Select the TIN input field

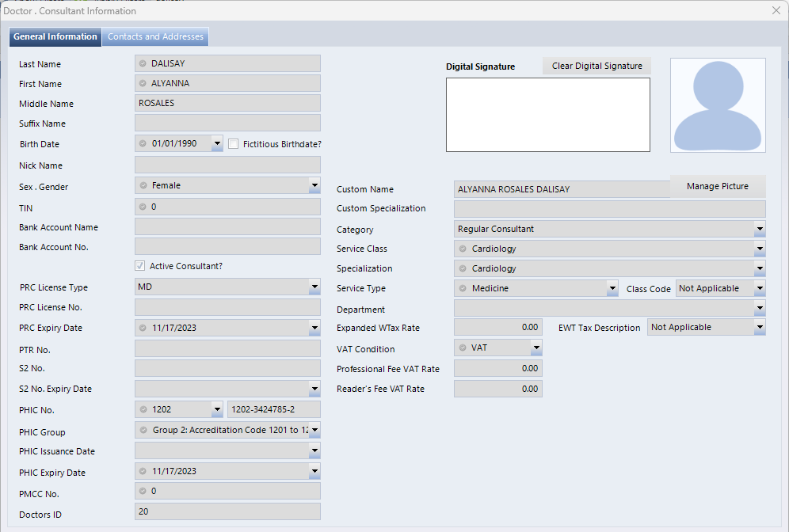(227, 207)
